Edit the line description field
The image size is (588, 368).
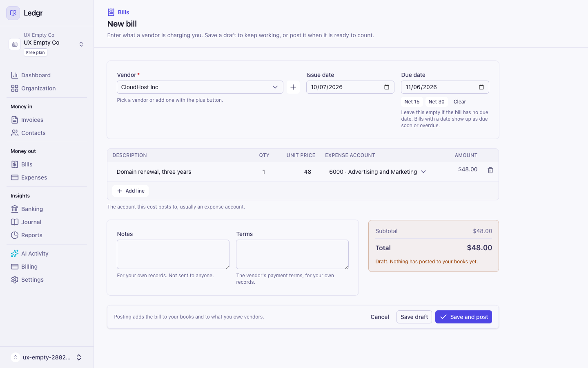[181, 172]
